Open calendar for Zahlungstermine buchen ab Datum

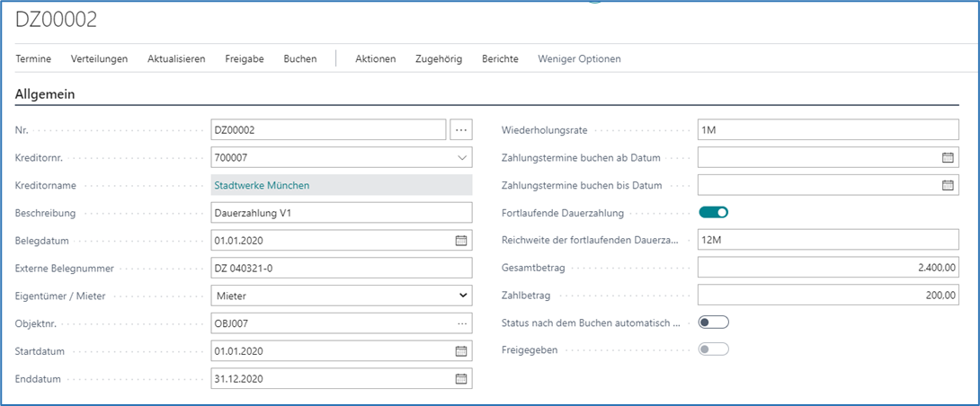[948, 158]
